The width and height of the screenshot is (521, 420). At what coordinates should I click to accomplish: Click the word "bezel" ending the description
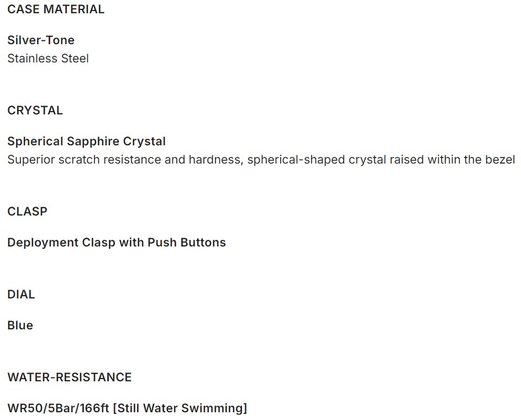(499, 160)
